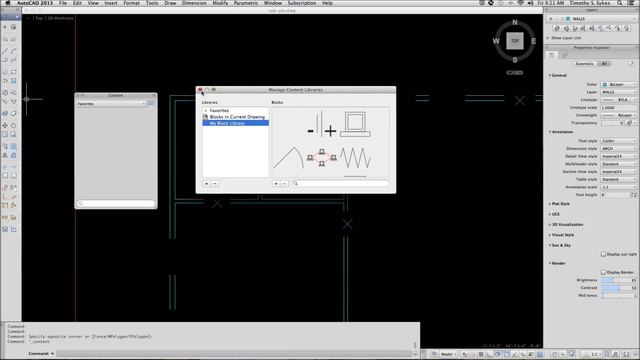Toggle Object Snap in the status bar

[x=506, y=354]
